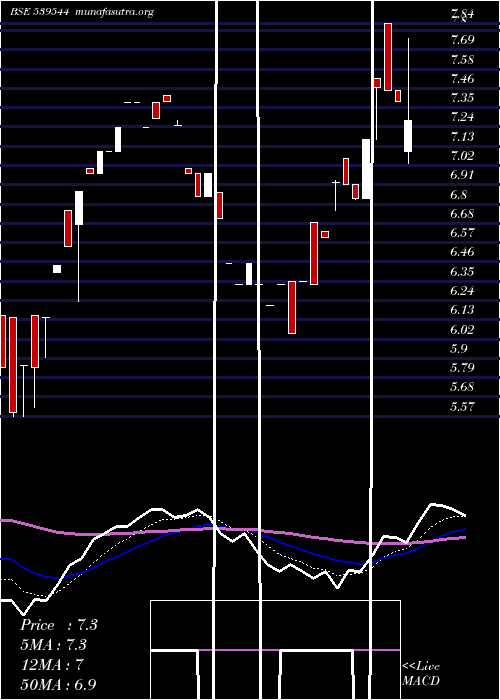Click the 6.24 price axis label
This screenshot has height=700, width=500.
click(x=462, y=291)
